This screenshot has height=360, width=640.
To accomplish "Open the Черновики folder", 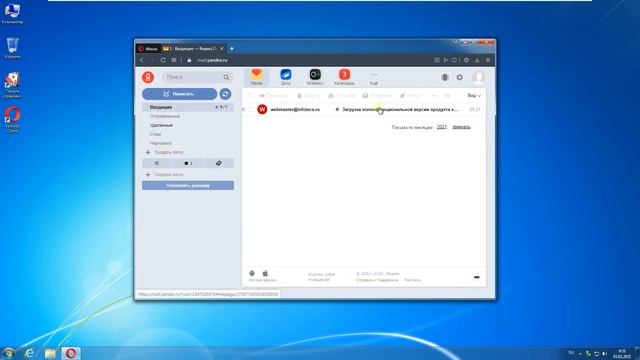I will [x=160, y=143].
